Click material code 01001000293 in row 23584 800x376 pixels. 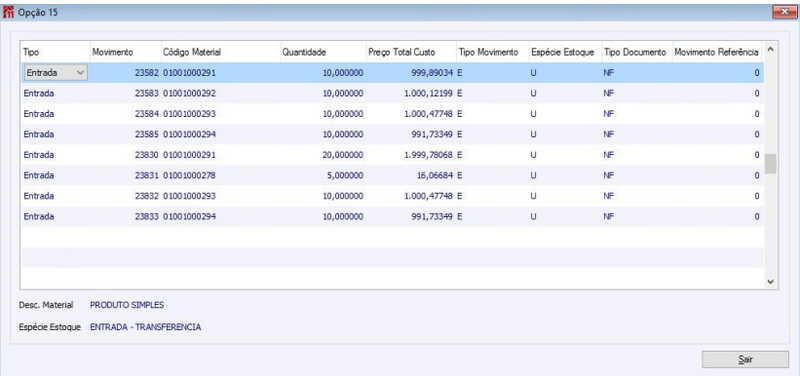point(189,114)
